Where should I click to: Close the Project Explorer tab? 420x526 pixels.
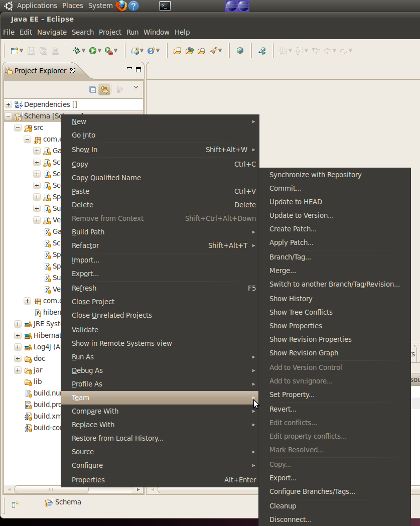click(72, 71)
